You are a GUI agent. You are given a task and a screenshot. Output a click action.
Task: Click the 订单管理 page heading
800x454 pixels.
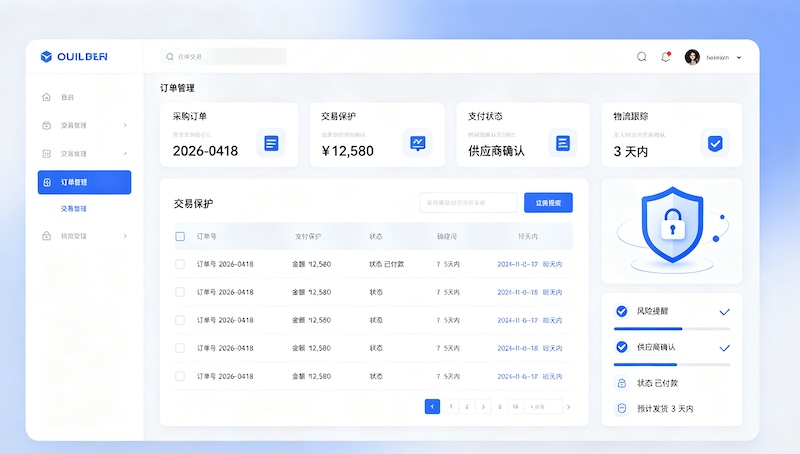pos(177,88)
